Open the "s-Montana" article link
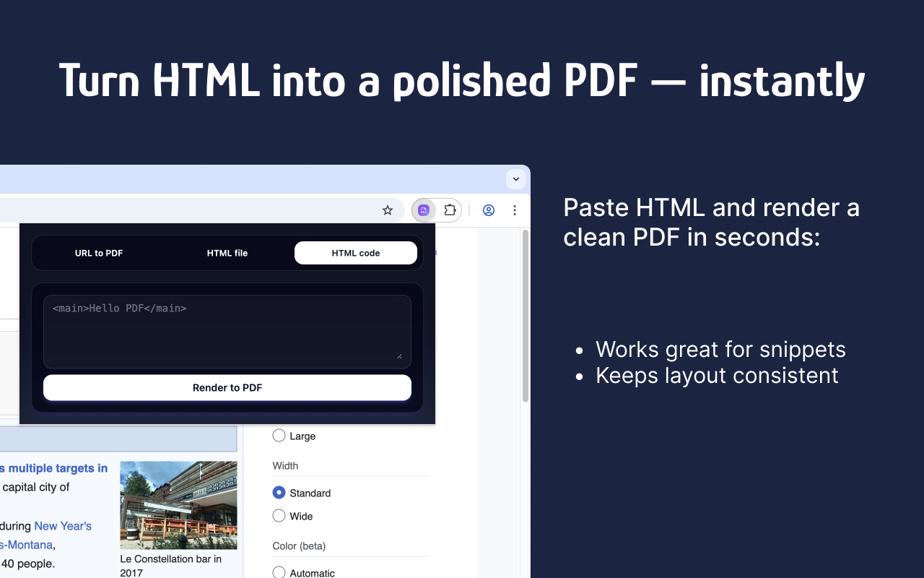 pos(27,545)
